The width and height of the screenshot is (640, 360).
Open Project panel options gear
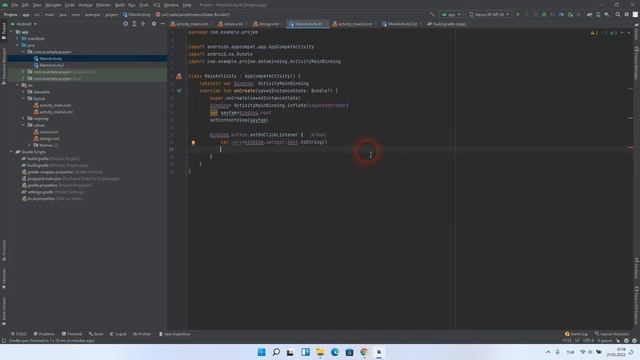(x=154, y=24)
